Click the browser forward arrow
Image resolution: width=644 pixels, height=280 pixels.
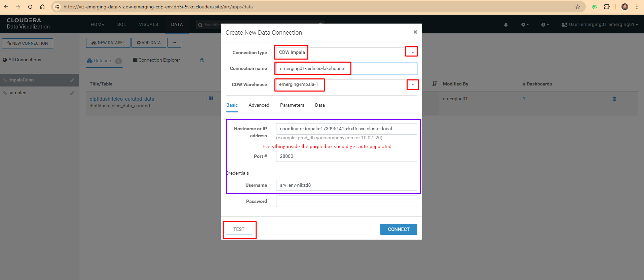click(x=18, y=7)
